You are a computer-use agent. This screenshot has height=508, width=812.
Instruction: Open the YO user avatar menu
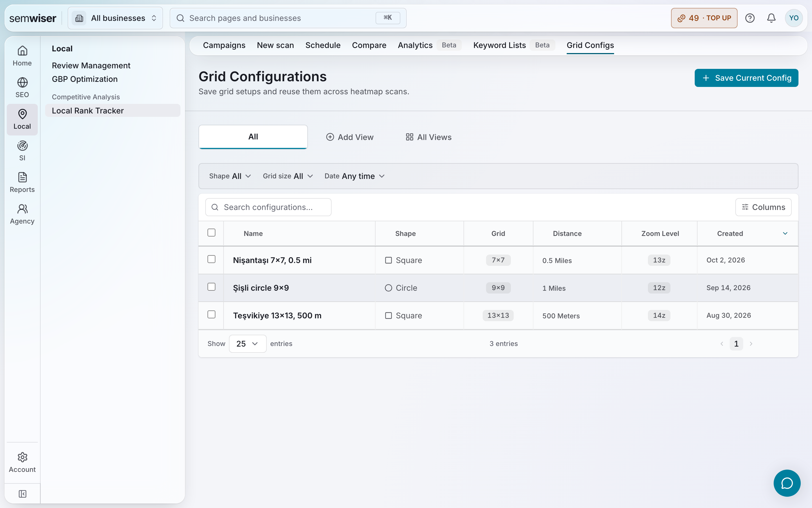(x=794, y=18)
